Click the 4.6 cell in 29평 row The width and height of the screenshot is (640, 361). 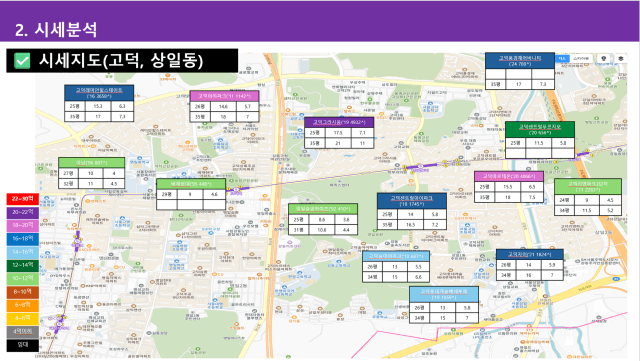click(x=214, y=194)
